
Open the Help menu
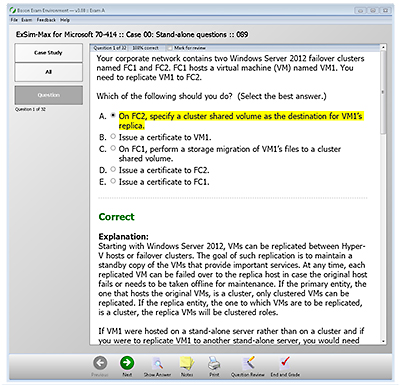tap(65, 20)
